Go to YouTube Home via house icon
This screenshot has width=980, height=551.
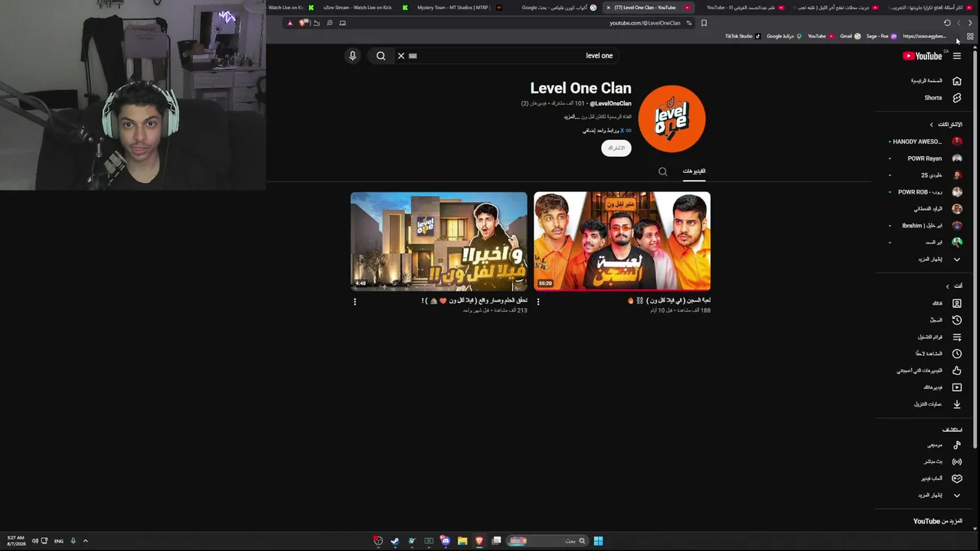click(x=956, y=80)
